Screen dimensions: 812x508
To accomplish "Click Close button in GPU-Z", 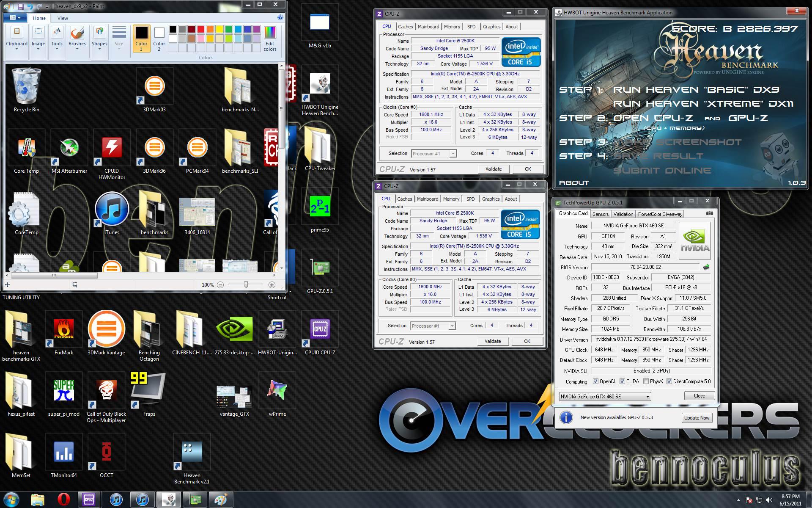I will [700, 396].
